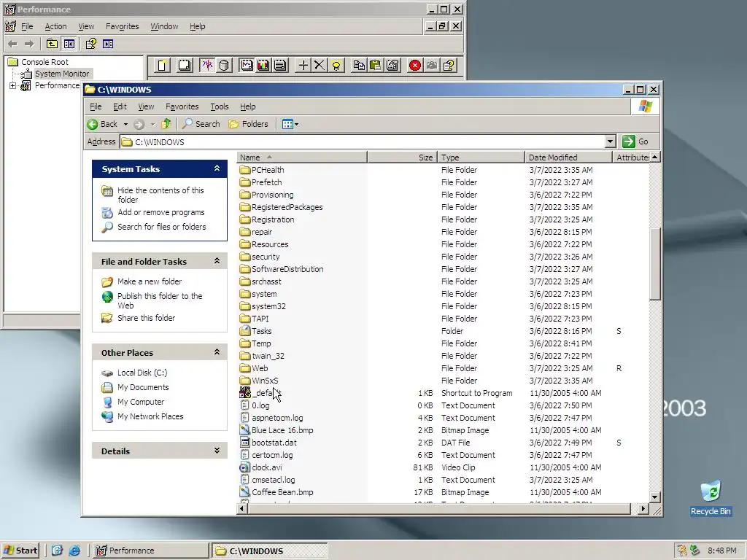
Task: Switch to View Graph mode
Action: [x=247, y=65]
